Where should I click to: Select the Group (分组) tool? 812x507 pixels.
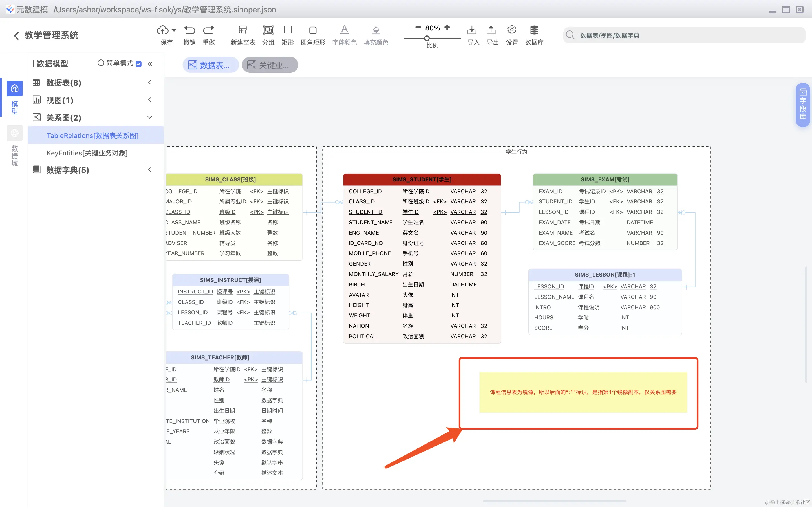click(x=268, y=30)
